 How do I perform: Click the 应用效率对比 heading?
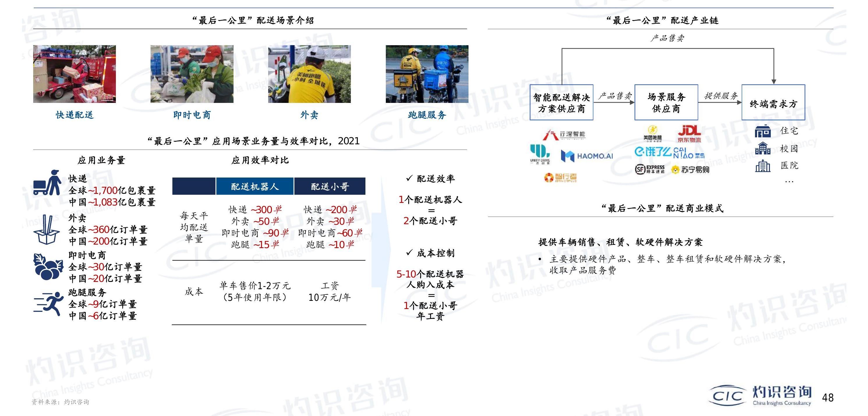[260, 160]
